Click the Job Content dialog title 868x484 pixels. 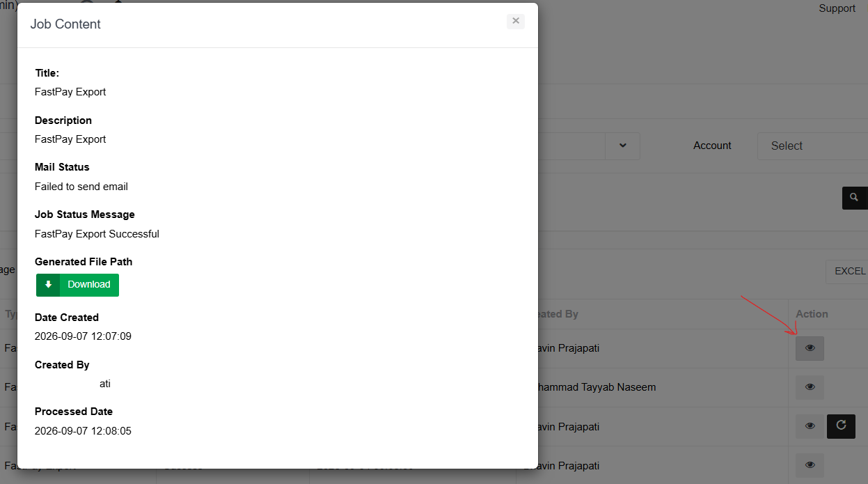[65, 24]
